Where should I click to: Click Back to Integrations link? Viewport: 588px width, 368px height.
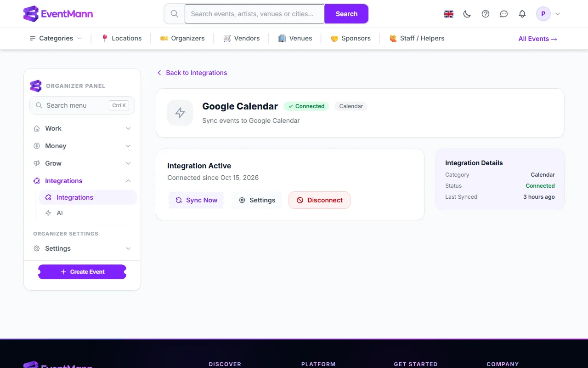[192, 73]
